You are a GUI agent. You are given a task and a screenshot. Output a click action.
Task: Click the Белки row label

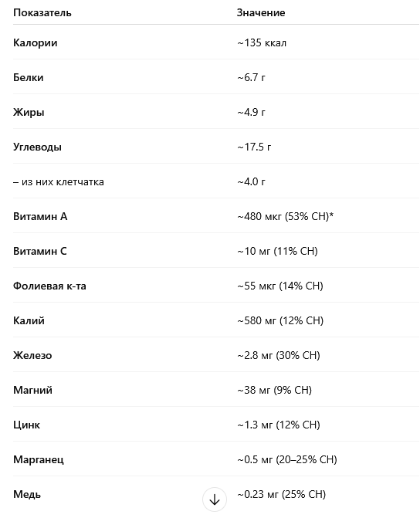pyautogui.click(x=29, y=77)
